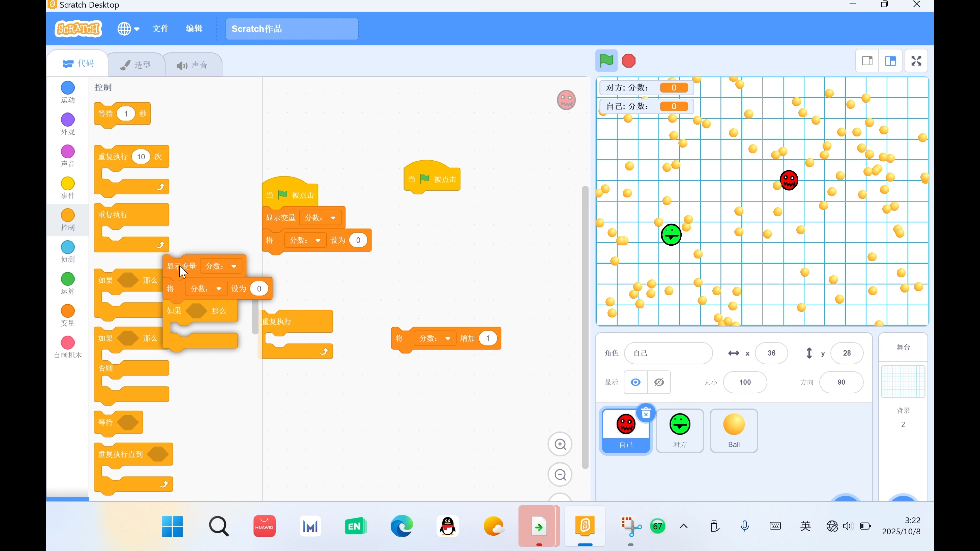Screen dimensions: 980x551
Task: Switch to the 代码 code tab
Action: 78,64
